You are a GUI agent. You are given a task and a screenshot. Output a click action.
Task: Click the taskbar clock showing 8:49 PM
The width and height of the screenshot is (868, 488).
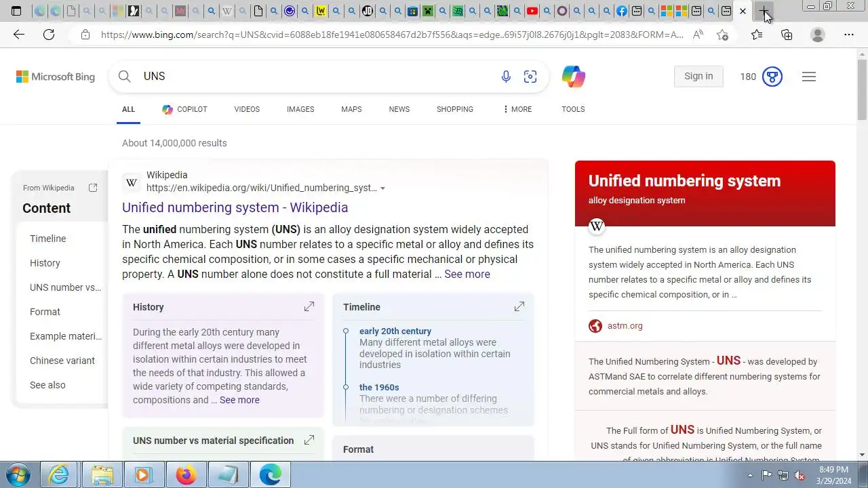point(833,475)
